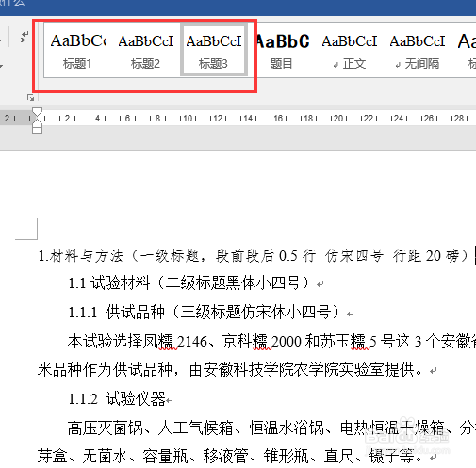Click the heading '1.1.1 供试品种'
Image resolution: width=476 pixels, height=468 pixels.
point(205,312)
